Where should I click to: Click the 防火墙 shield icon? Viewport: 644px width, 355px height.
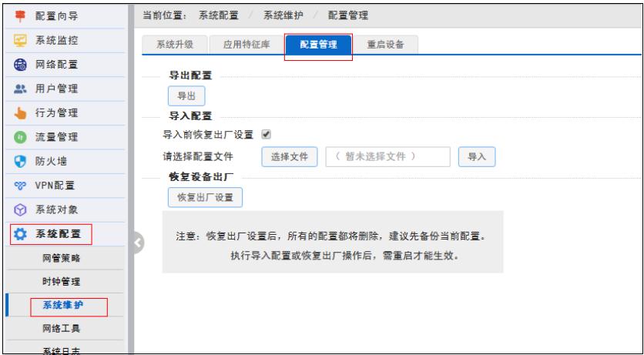click(20, 162)
